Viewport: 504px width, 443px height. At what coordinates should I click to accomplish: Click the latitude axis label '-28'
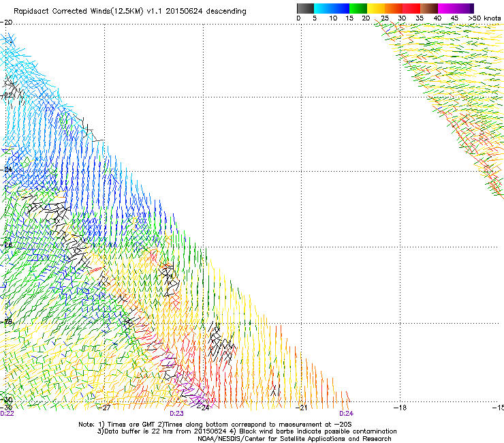tap(6, 322)
